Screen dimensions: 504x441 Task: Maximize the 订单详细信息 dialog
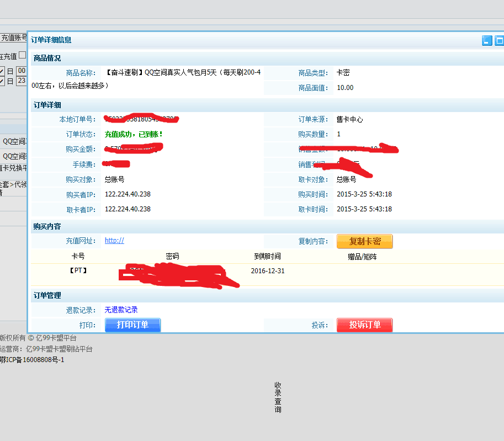499,40
